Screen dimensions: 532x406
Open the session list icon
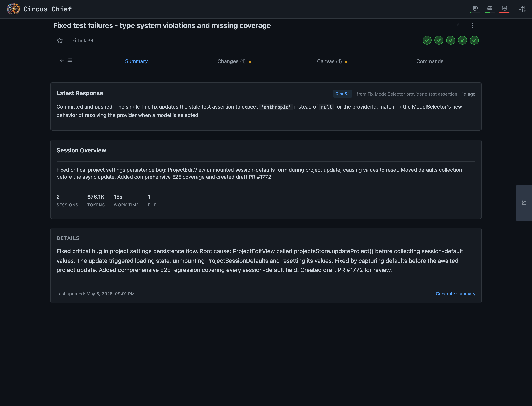point(70,60)
